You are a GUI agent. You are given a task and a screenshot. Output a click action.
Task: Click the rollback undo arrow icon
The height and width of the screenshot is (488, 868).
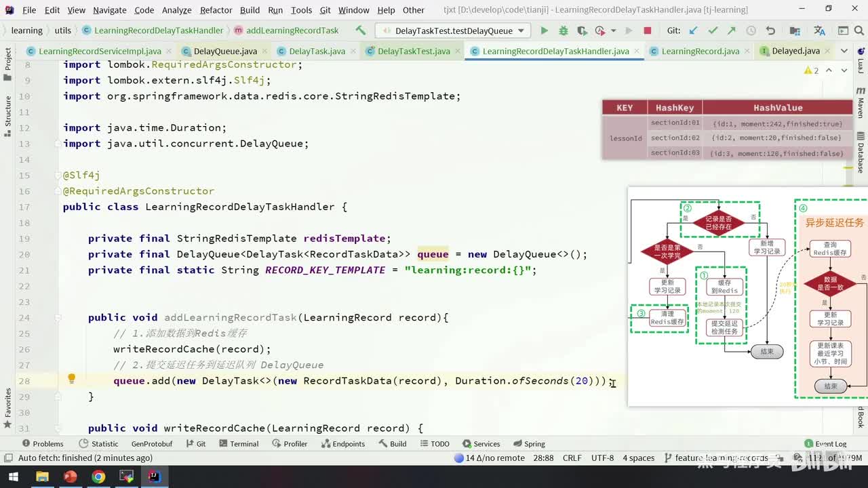[x=770, y=30]
